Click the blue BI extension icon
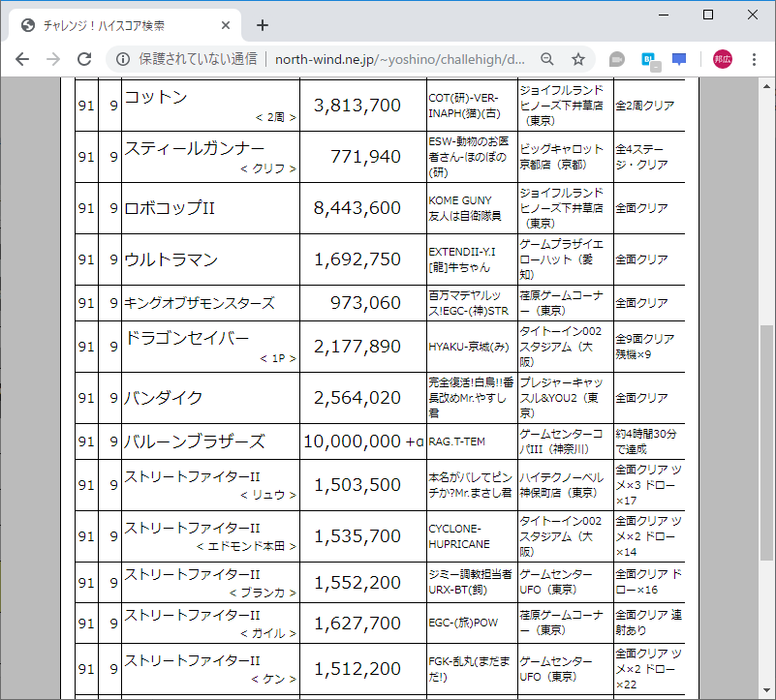The width and height of the screenshot is (776, 700). point(649,60)
